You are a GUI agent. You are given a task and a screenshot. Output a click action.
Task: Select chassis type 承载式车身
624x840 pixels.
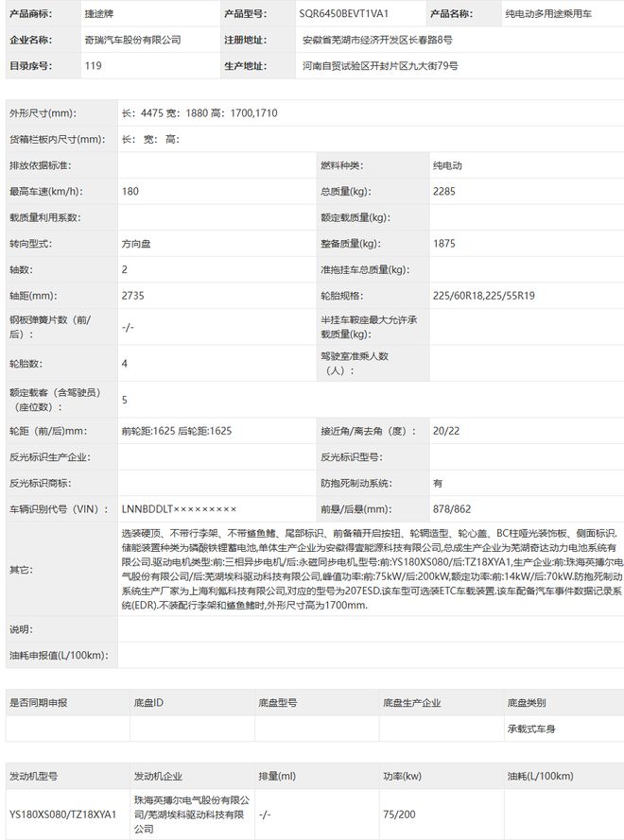click(x=531, y=729)
